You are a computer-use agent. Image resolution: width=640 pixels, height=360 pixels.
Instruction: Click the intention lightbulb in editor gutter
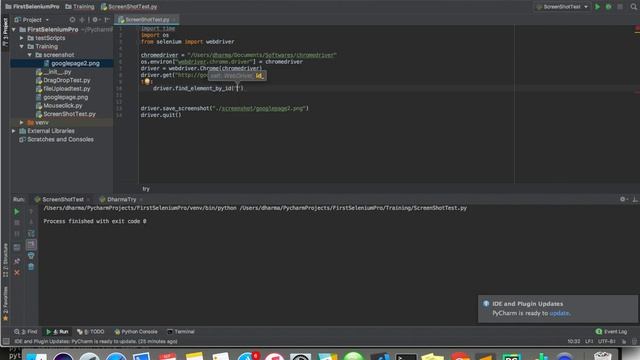[147, 82]
